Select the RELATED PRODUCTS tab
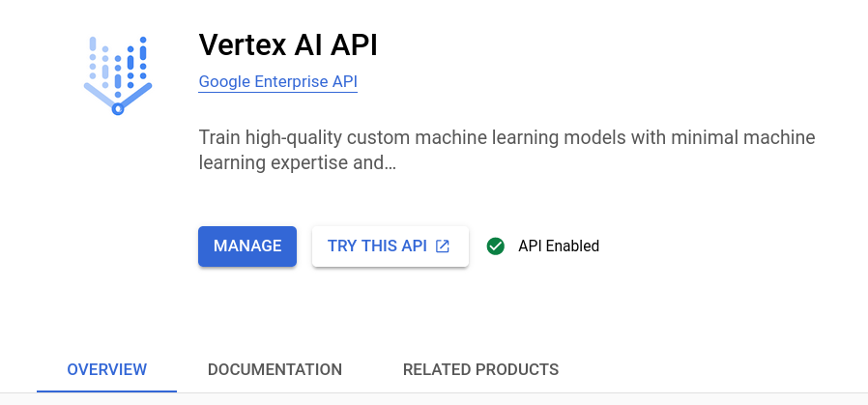Screen dimensions: 868x405 coord(480,369)
